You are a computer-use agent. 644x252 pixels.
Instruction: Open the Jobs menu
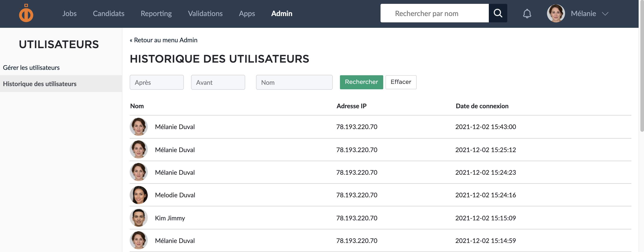69,14
